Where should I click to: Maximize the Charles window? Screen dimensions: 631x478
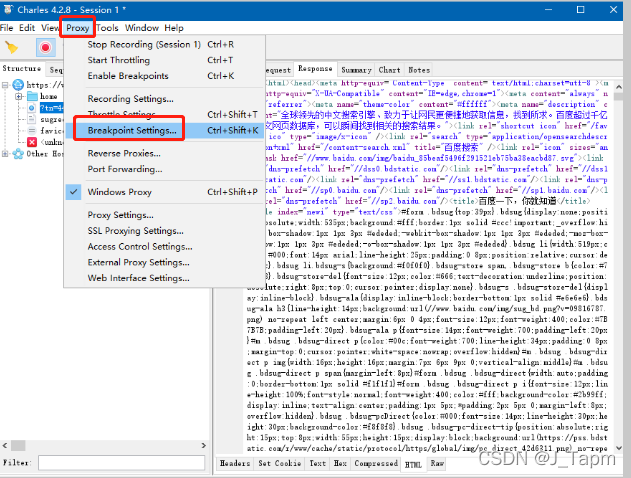(580, 9)
